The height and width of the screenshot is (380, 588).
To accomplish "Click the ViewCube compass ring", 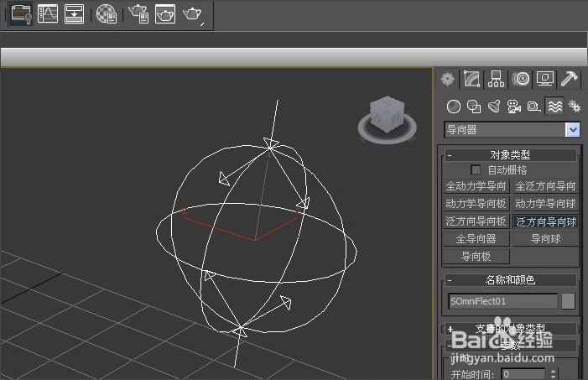I will click(388, 129).
